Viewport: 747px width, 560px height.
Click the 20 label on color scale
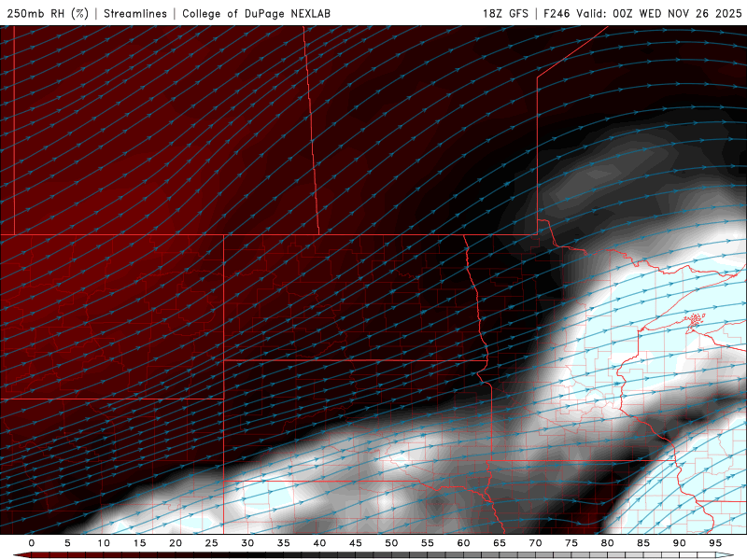176,543
